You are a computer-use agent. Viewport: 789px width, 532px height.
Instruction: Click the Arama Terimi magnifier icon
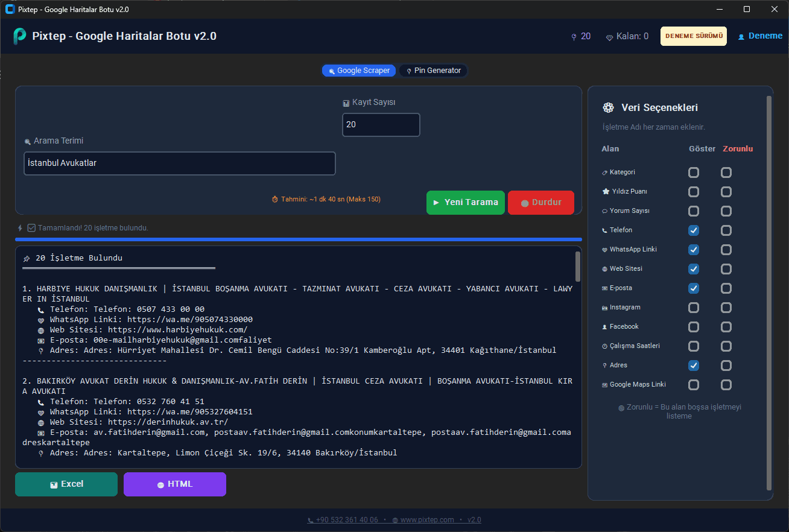[27, 142]
